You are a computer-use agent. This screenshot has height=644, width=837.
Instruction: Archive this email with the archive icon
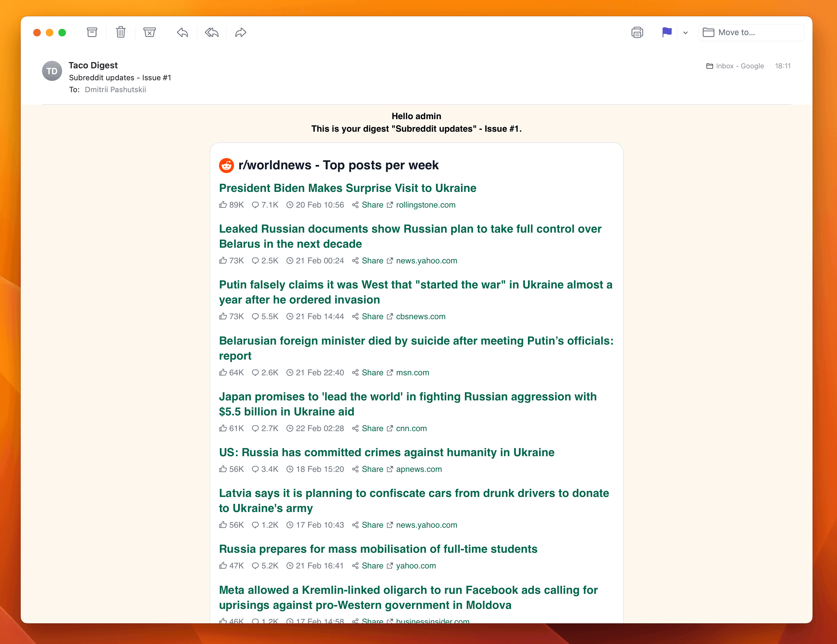92,32
